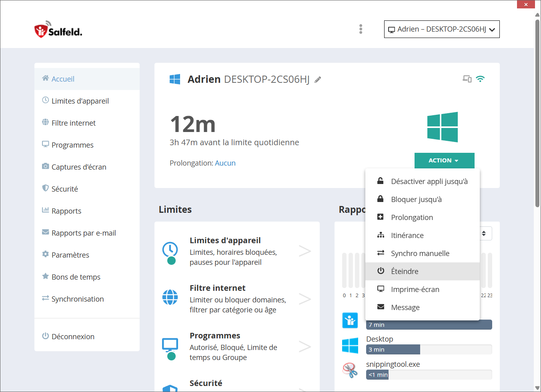Click the home icon beside Accueil
The width and height of the screenshot is (541, 392).
45,78
